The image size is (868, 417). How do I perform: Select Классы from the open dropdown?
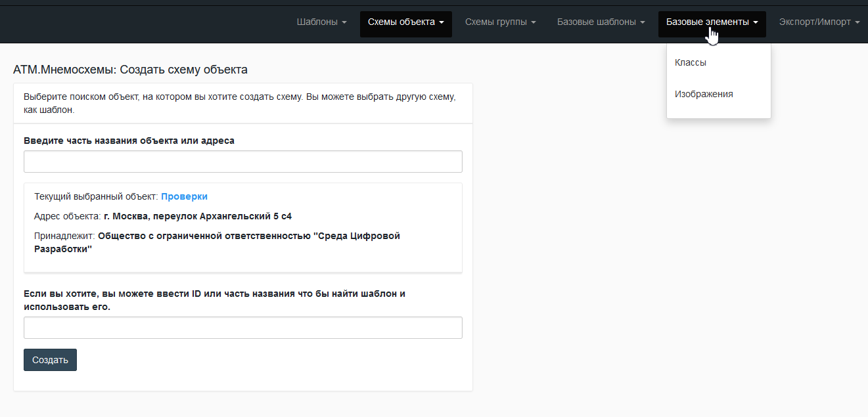(691, 63)
